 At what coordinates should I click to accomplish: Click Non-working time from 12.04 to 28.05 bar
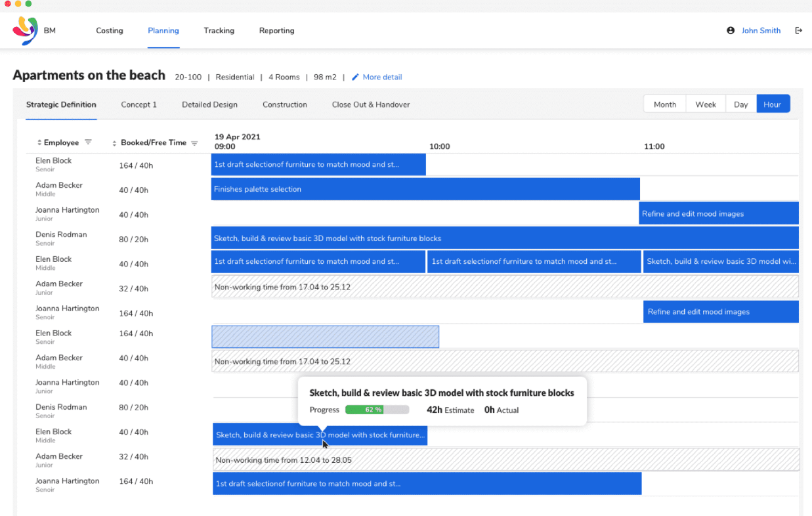click(506, 460)
